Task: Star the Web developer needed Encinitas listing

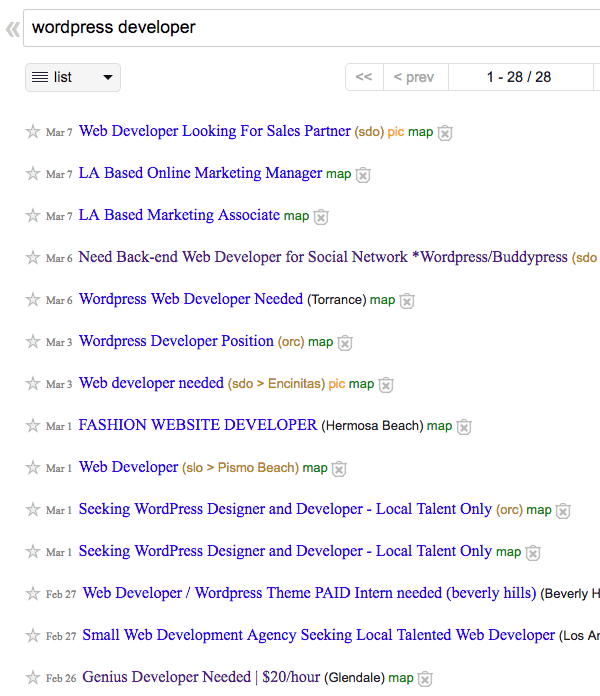Action: point(33,383)
